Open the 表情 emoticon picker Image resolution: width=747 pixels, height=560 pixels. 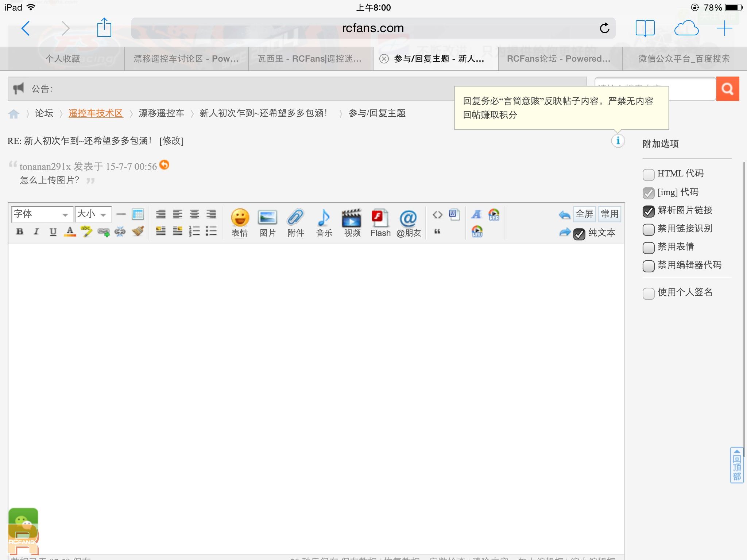coord(240,223)
